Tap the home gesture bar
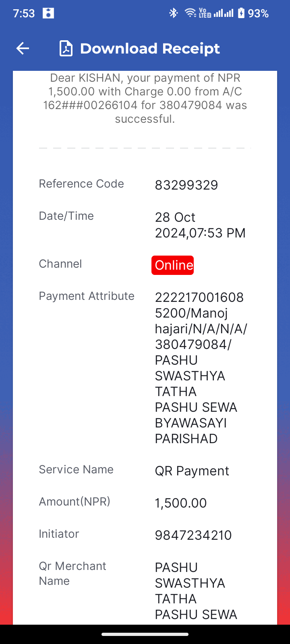The width and height of the screenshot is (290, 644). pos(145,634)
